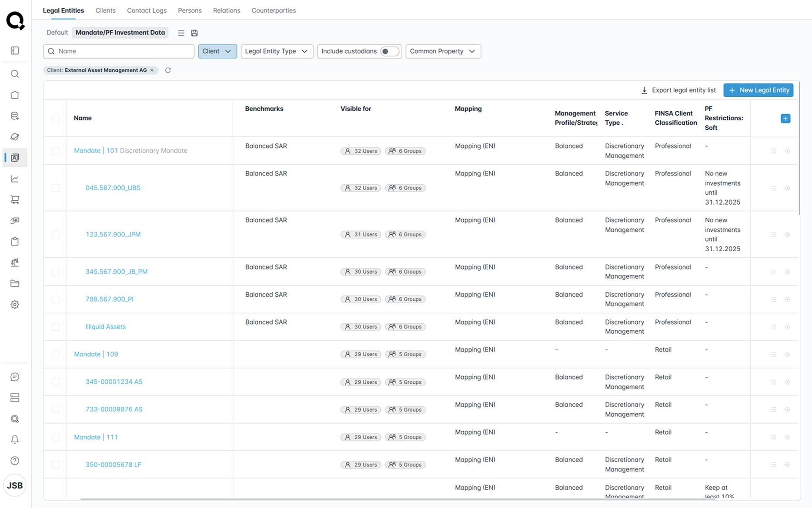Switch to the Relations tab

227,10
